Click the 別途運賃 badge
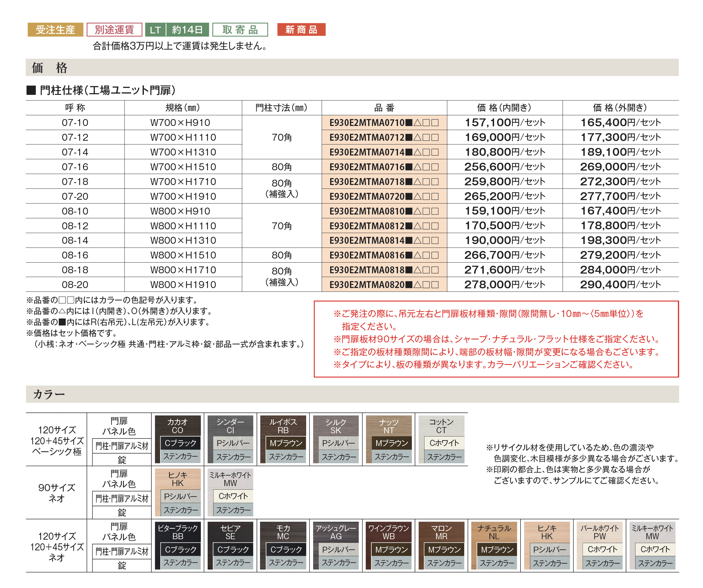Screen dimensions: 703x588 [114, 30]
